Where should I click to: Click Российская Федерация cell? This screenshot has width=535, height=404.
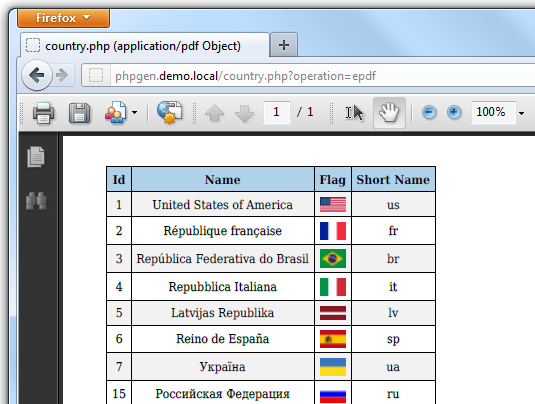point(222,393)
